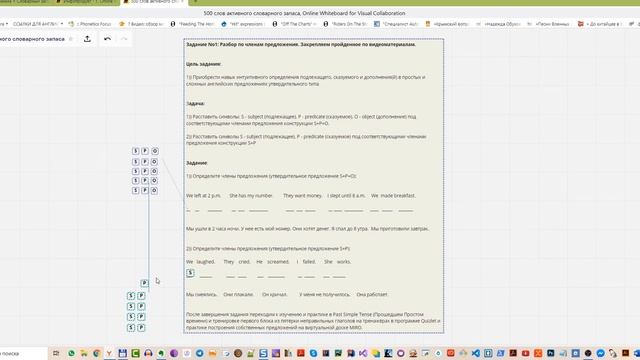Open Telegram from the taskbar
640x360 pixels.
[x=200, y=353]
